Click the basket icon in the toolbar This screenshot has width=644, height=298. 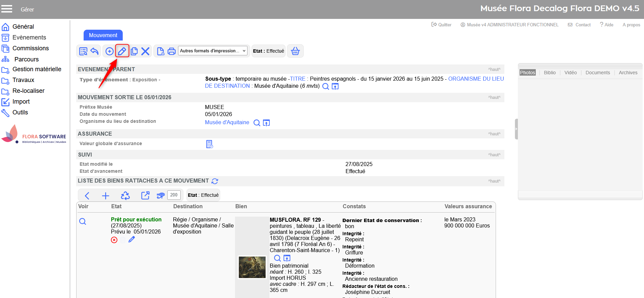click(x=295, y=51)
